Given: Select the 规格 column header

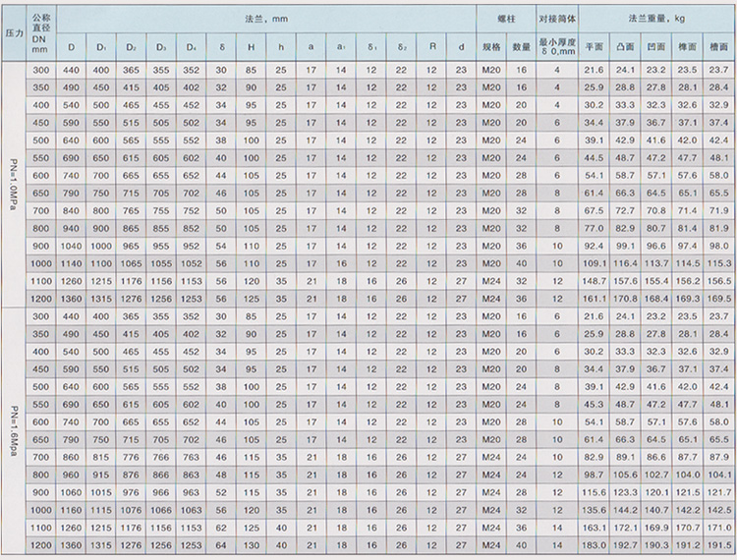Looking at the screenshot, I should click(x=491, y=46).
